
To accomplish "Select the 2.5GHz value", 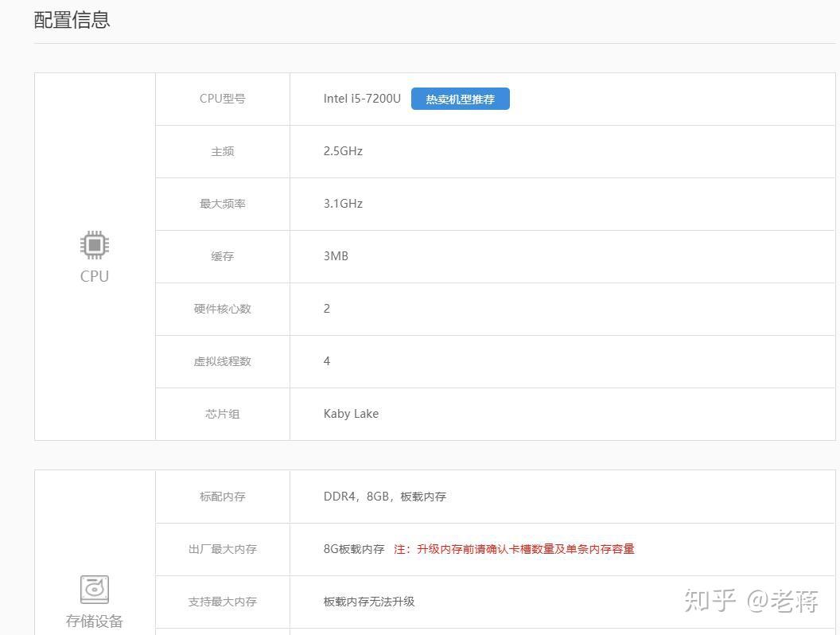I will pyautogui.click(x=343, y=151).
